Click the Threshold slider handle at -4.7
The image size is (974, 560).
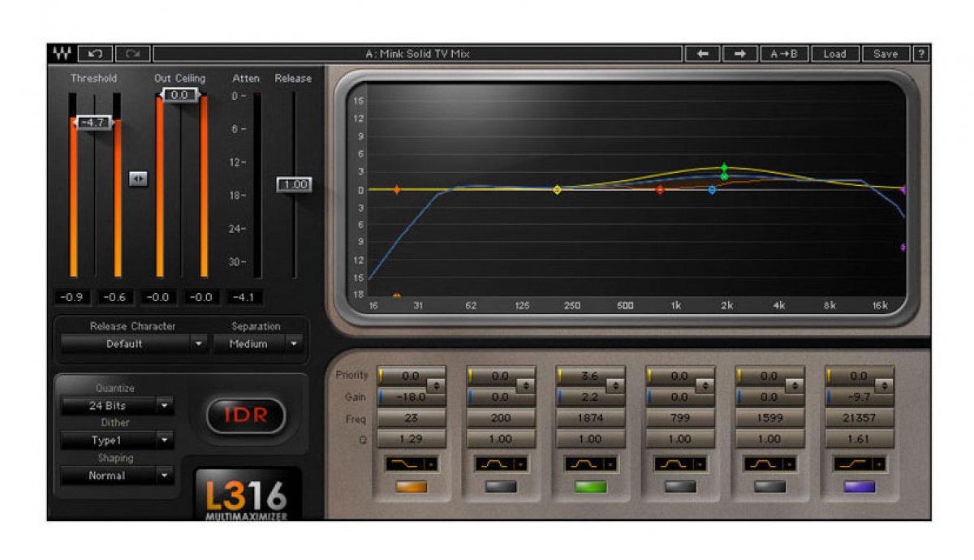click(x=94, y=123)
